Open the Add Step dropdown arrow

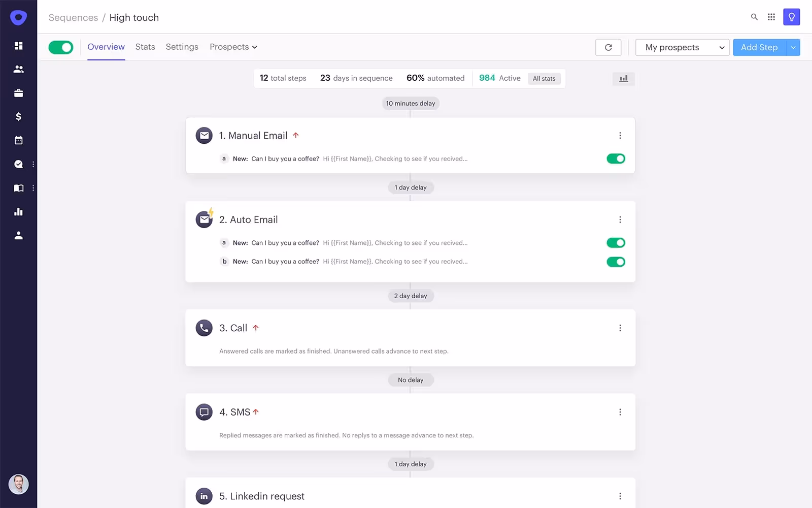(x=793, y=47)
